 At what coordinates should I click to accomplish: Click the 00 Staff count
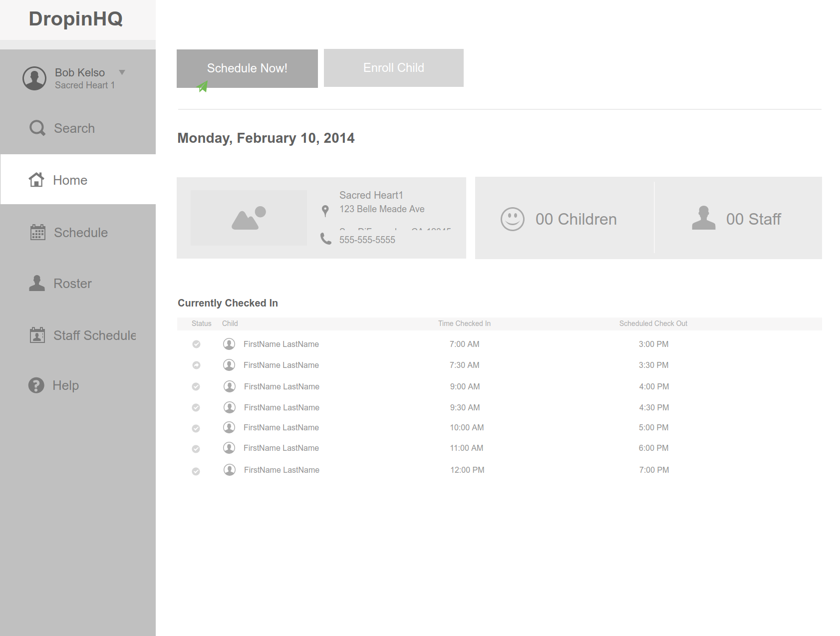(754, 219)
